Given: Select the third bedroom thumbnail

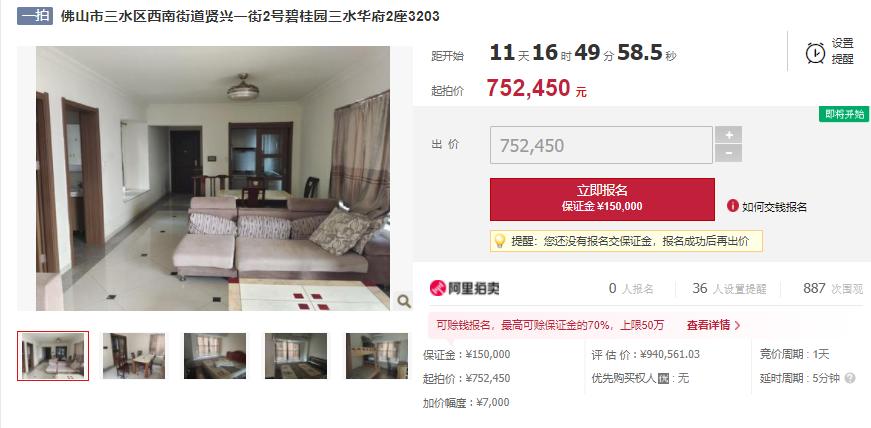Looking at the screenshot, I should point(215,356).
